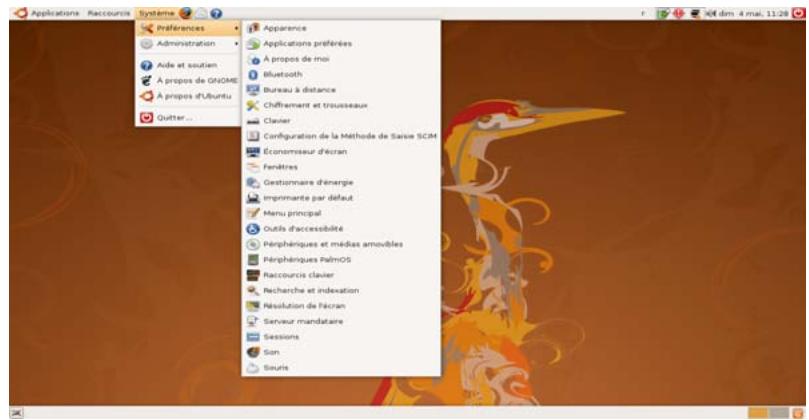The width and height of the screenshot is (809, 420).
Task: Click the network monitor tray icon
Action: coord(695,13)
